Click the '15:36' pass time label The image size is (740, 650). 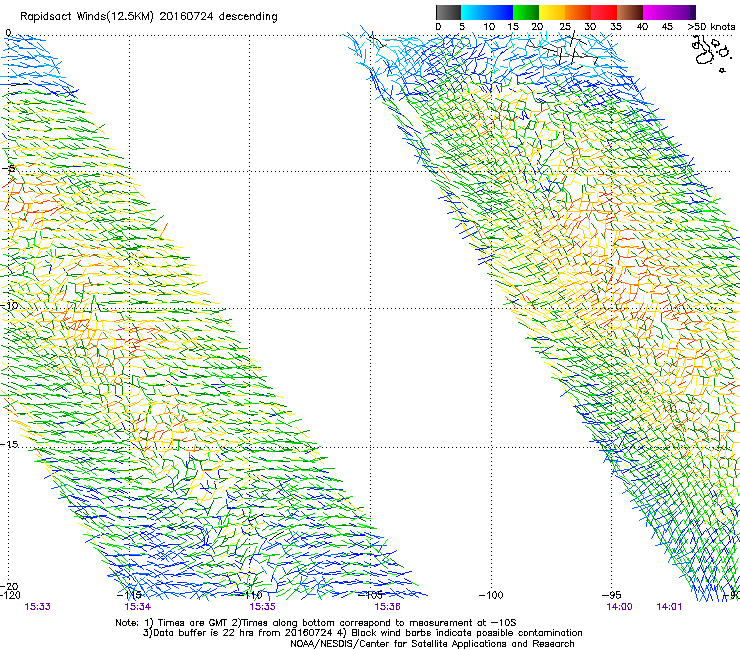[387, 607]
